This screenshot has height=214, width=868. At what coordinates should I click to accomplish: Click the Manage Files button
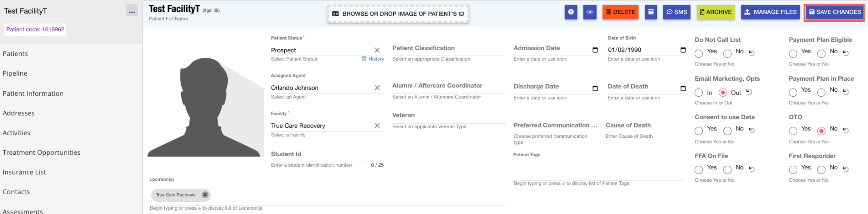[770, 12]
